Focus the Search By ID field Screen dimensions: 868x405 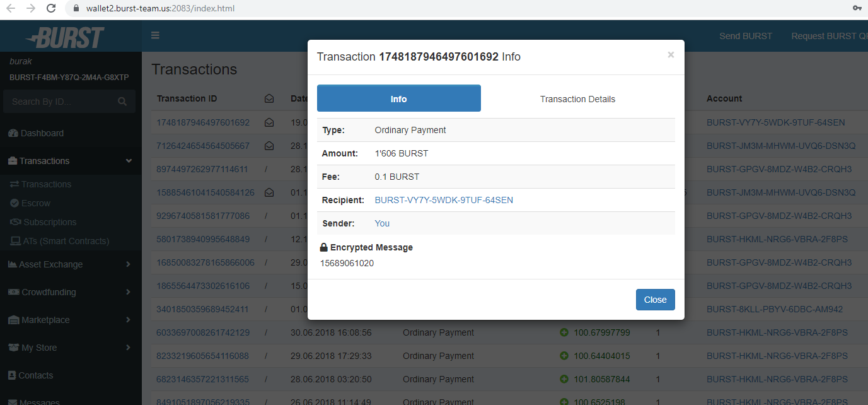(69, 102)
